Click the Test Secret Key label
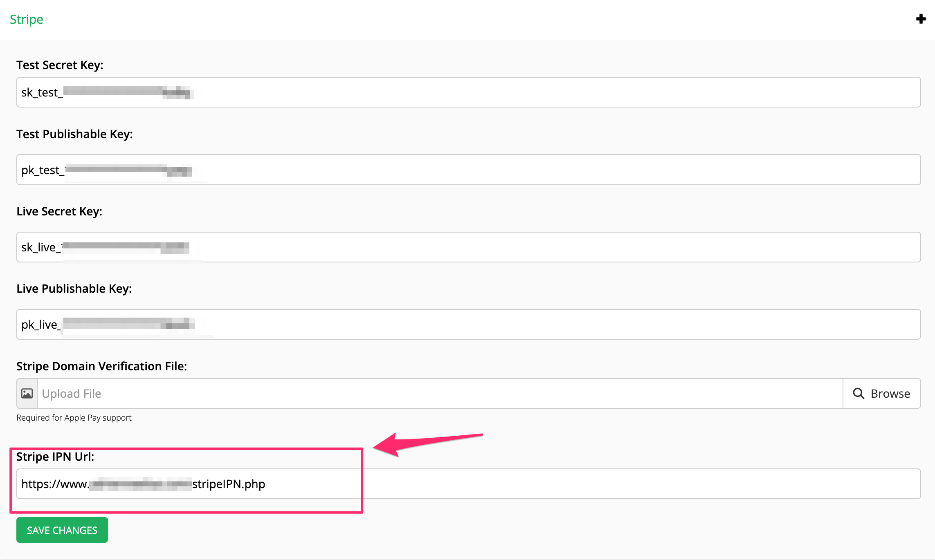This screenshot has width=935, height=560. [x=60, y=65]
